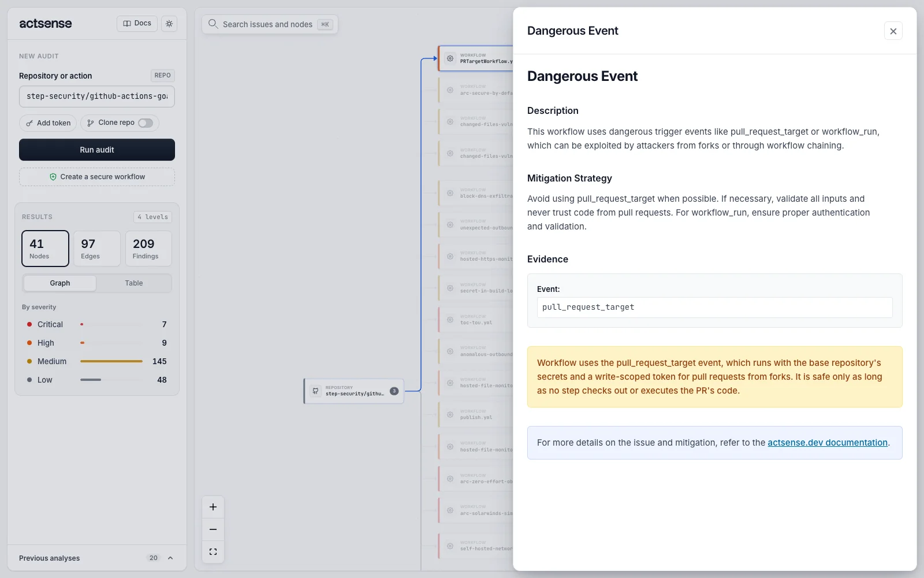Open the 4 levels selector
Viewport: 924px width, 578px height.
153,217
